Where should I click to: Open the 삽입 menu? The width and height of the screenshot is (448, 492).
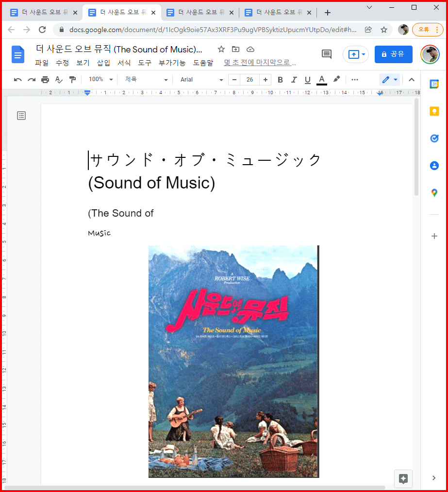click(103, 63)
